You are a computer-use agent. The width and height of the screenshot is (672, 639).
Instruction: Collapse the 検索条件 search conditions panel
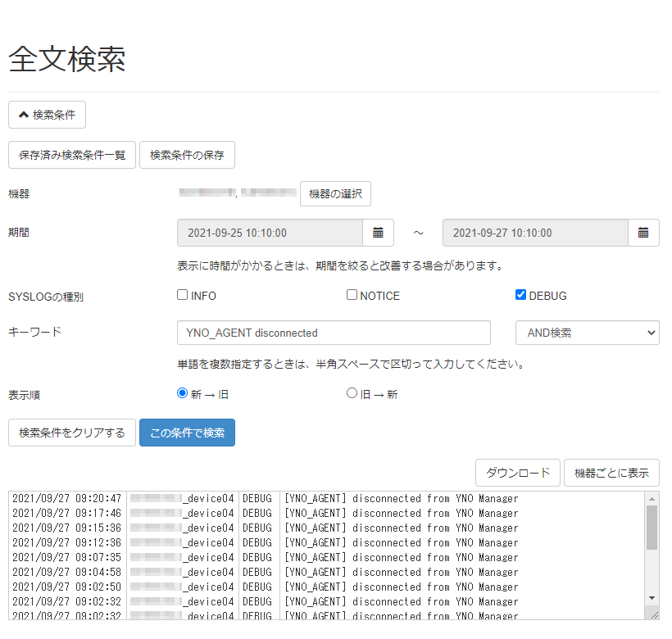[47, 115]
